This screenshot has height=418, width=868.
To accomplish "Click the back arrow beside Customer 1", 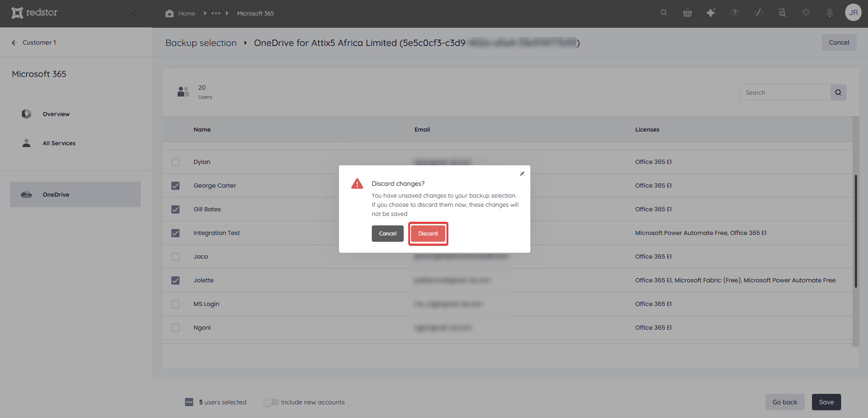I will 14,42.
